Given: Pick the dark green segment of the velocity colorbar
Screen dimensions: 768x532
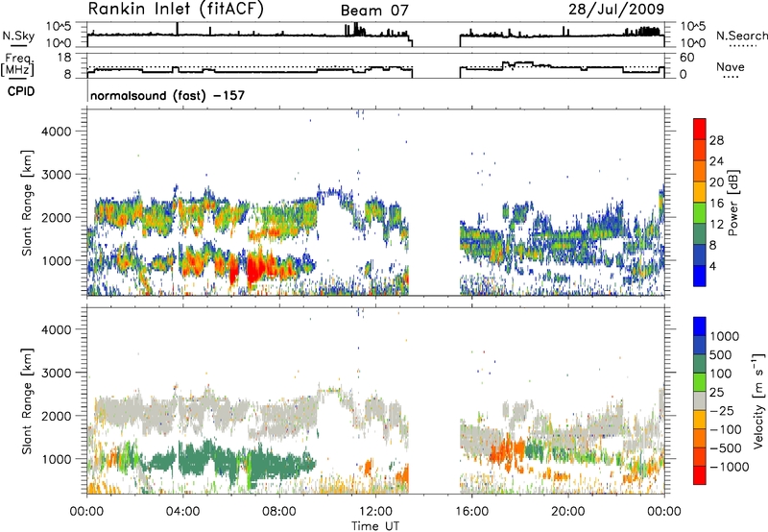Looking at the screenshot, I should click(x=700, y=364).
